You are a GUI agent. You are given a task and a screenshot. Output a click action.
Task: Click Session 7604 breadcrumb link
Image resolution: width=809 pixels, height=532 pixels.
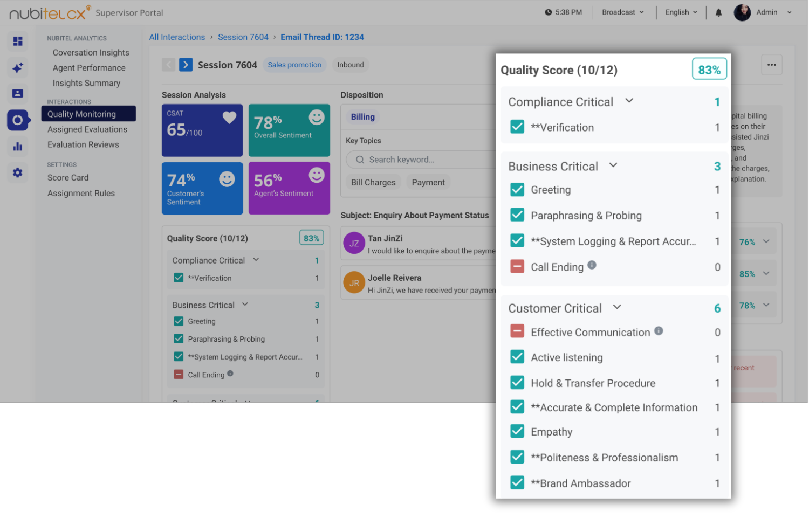pyautogui.click(x=243, y=37)
